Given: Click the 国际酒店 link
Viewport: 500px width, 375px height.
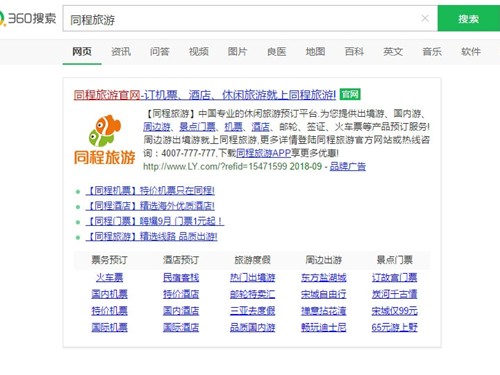Looking at the screenshot, I should coord(181,327).
